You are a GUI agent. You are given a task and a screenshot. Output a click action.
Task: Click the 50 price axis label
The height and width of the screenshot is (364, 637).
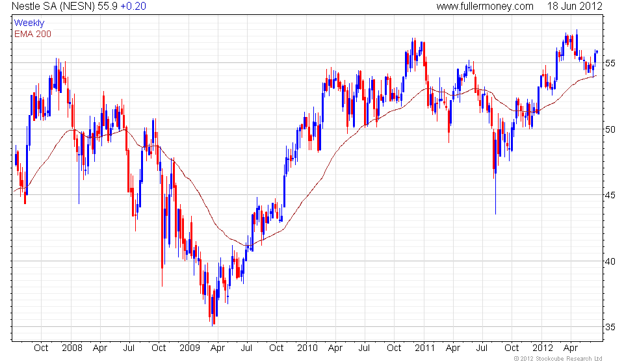coord(610,129)
